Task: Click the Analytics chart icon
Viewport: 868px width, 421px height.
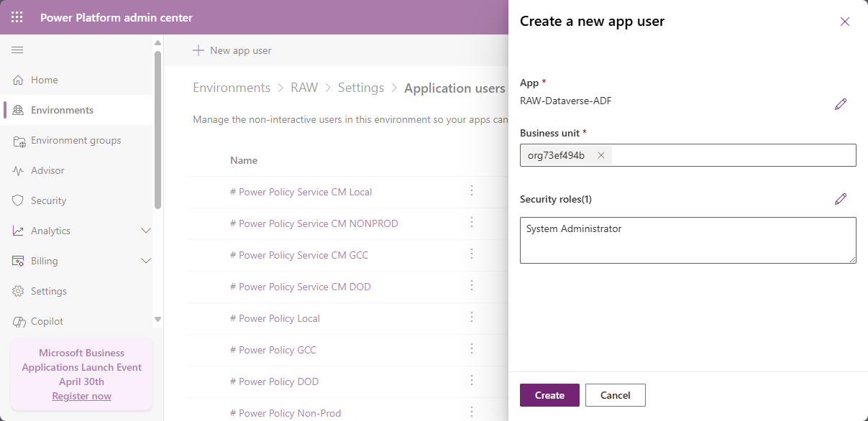Action: click(18, 231)
